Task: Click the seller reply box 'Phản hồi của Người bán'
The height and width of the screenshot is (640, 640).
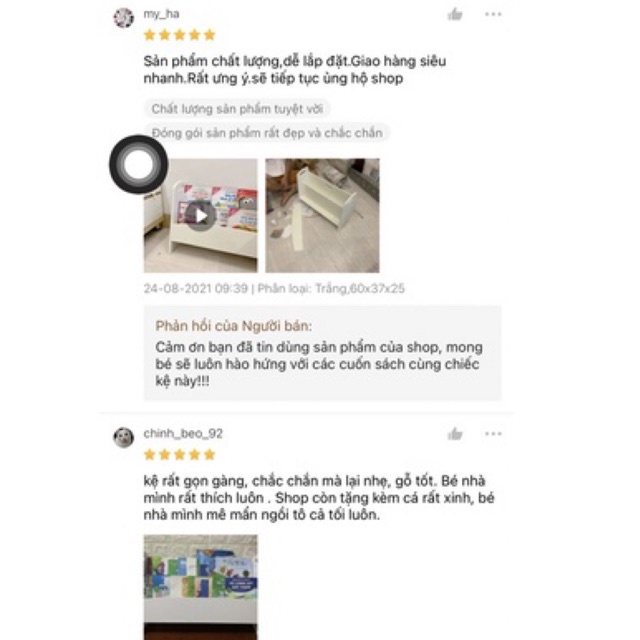Action: (322, 353)
